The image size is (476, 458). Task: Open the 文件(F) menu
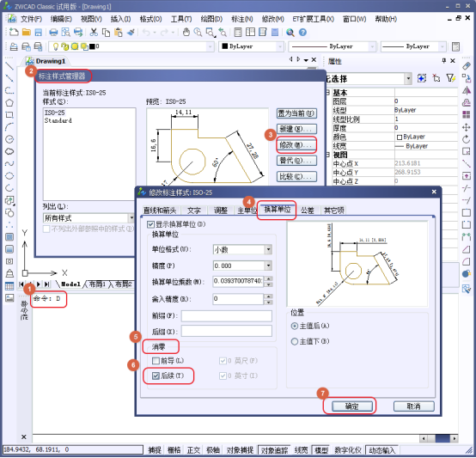tap(31, 19)
